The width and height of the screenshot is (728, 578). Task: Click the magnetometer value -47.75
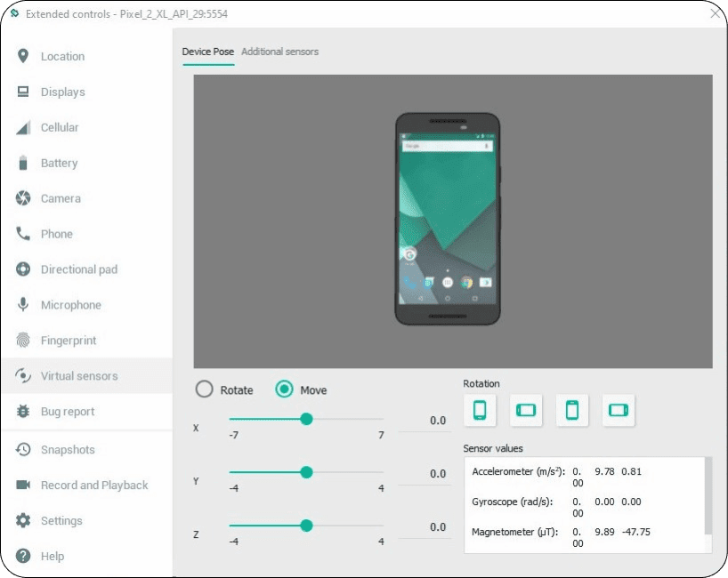(636, 532)
